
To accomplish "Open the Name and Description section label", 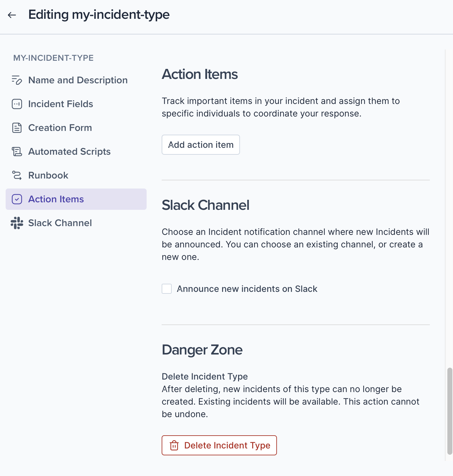I will click(78, 80).
